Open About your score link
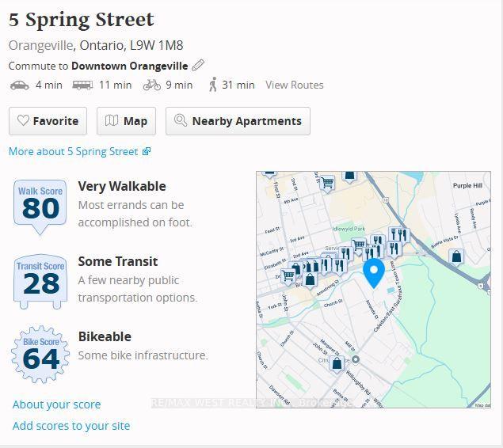 [56, 404]
